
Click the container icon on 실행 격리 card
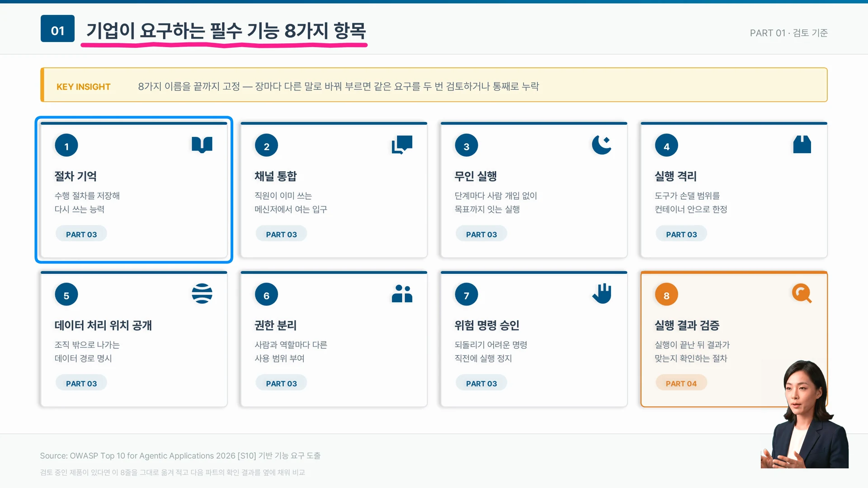click(x=802, y=145)
